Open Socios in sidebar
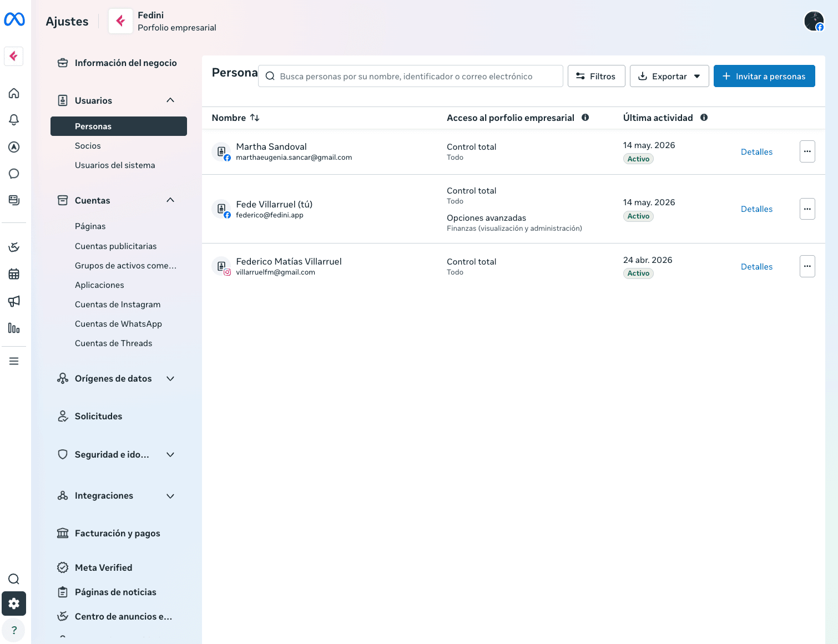The width and height of the screenshot is (838, 644). coord(88,145)
